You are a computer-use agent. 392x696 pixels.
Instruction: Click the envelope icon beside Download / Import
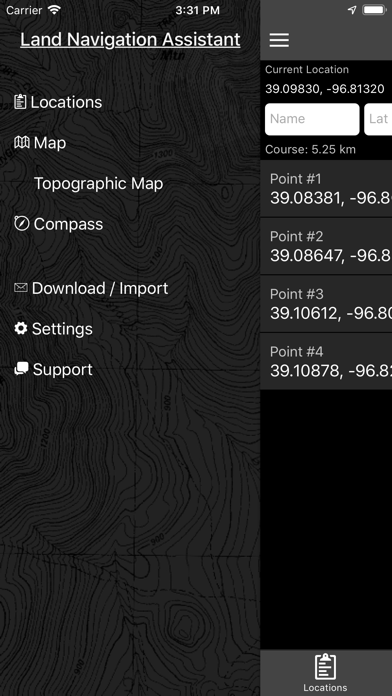[20, 288]
